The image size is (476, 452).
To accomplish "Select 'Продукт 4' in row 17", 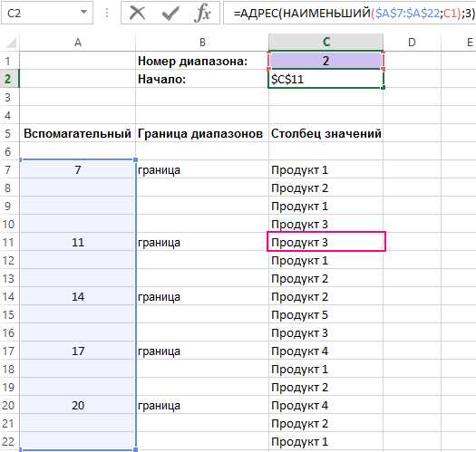I will (326, 351).
